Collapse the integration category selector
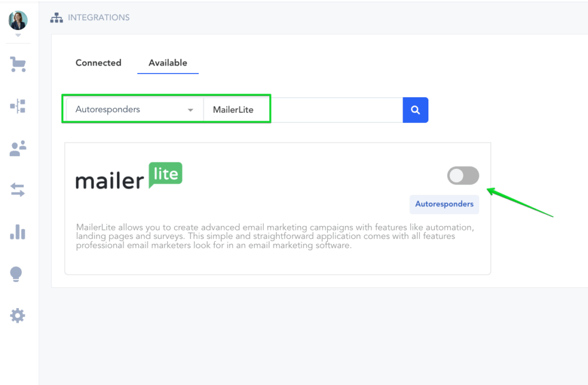This screenshot has width=588, height=385. pos(189,109)
